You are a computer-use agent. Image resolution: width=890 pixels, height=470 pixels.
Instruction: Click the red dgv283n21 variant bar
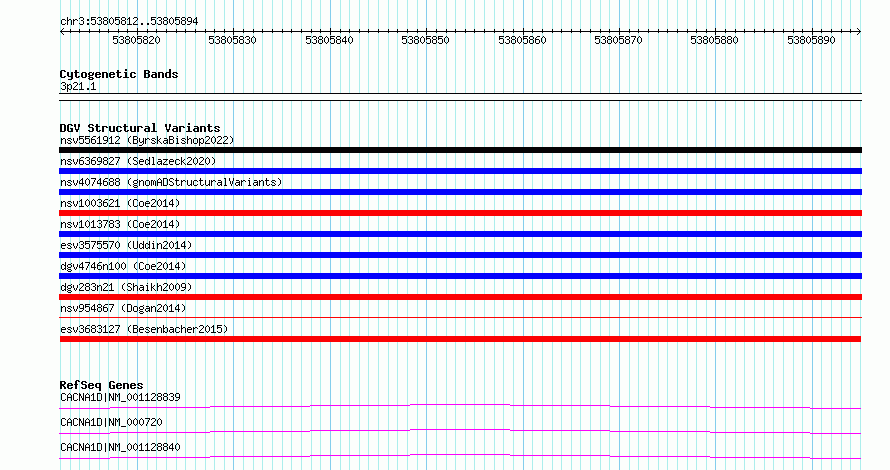[x=460, y=297]
